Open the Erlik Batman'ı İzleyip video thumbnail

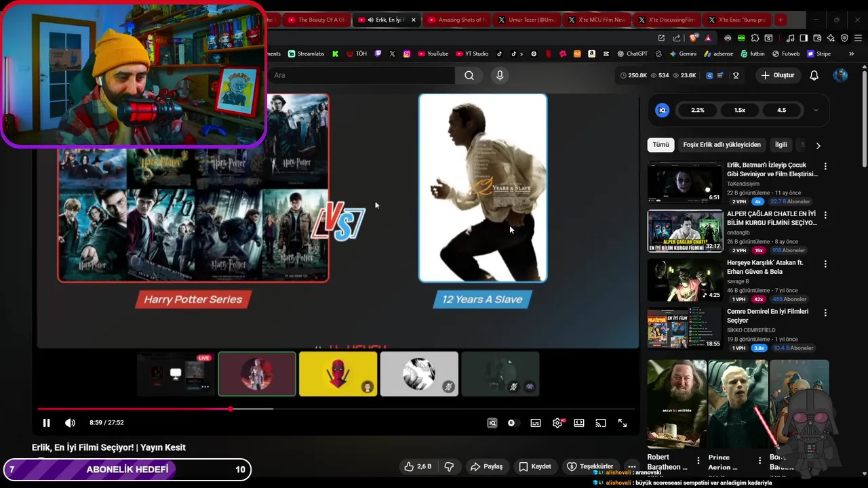pyautogui.click(x=685, y=182)
